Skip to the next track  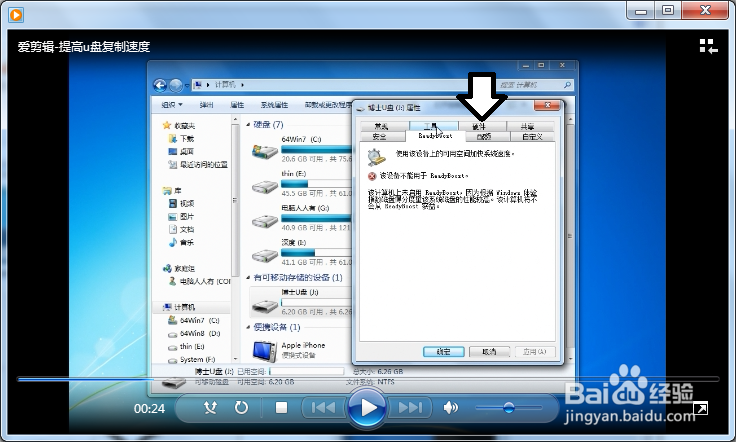pos(410,408)
